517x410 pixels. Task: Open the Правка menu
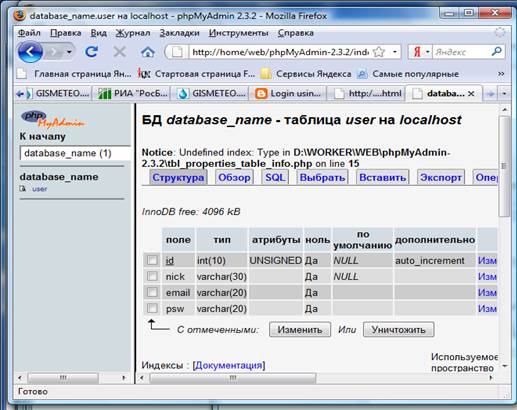[66, 33]
